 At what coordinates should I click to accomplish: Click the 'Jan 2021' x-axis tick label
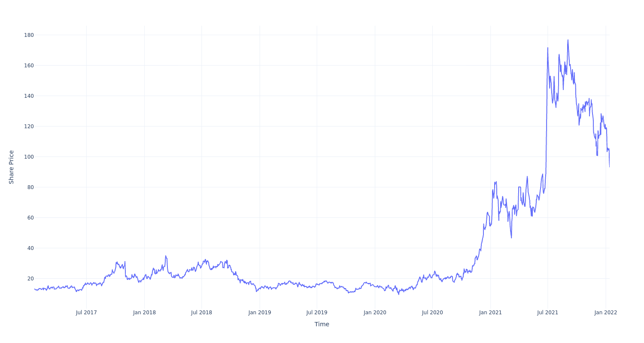[x=490, y=313]
